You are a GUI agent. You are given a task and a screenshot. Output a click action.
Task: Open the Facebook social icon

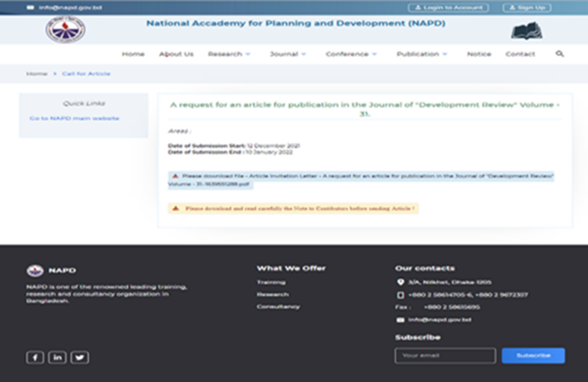pos(35,357)
